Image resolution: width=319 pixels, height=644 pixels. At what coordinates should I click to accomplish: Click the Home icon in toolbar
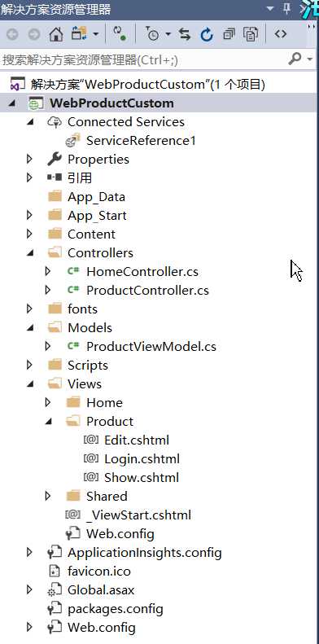click(56, 34)
